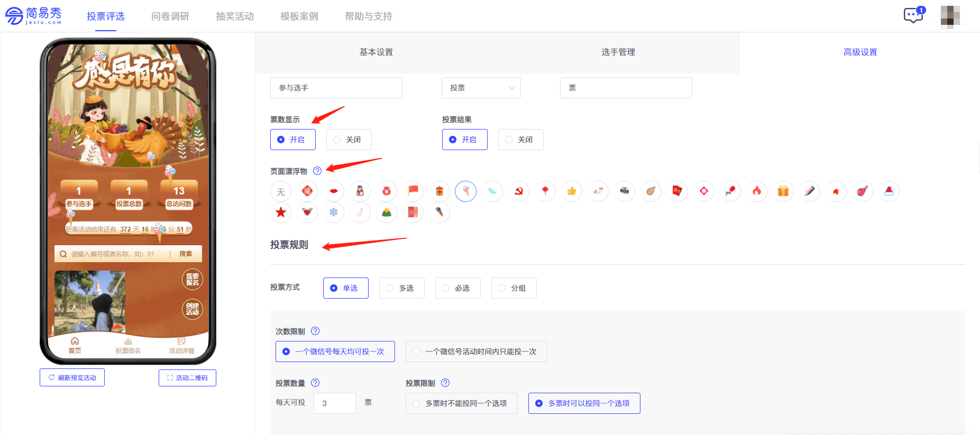Open 投票排名 tab in phone preview

click(128, 346)
